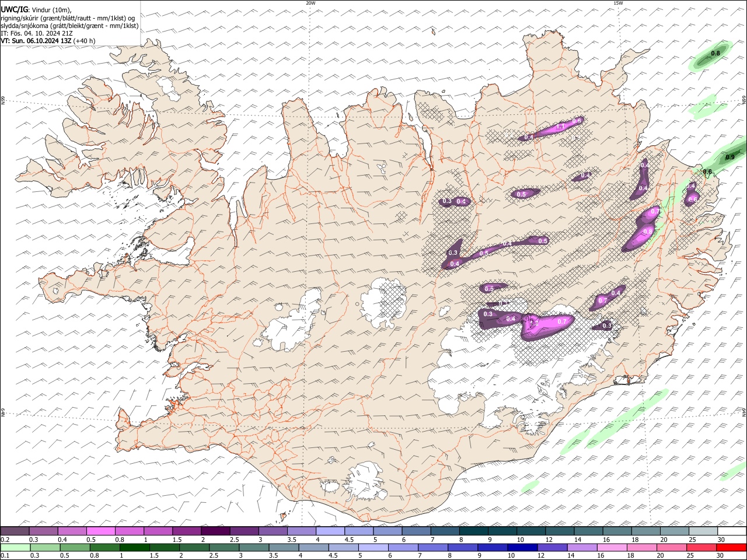This screenshot has height=560, width=747.
Task: Click the "30" number under bottom legend row
Action: click(x=721, y=556)
